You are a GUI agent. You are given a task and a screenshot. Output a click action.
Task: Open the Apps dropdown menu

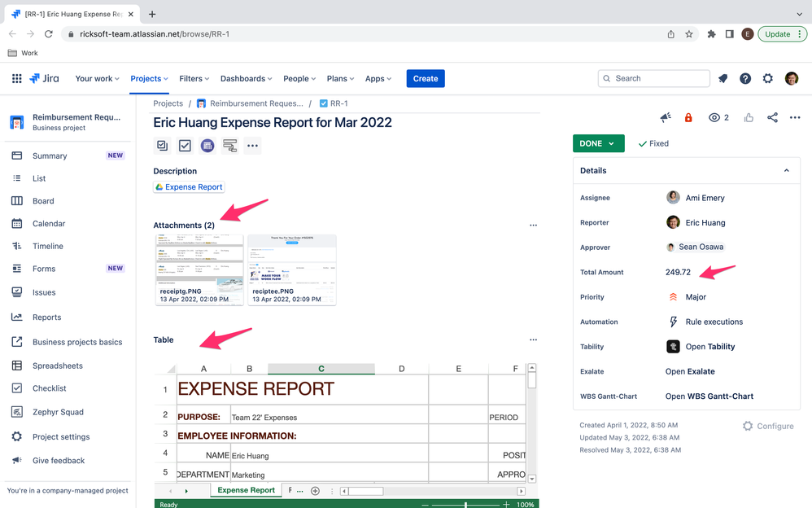[378, 78]
